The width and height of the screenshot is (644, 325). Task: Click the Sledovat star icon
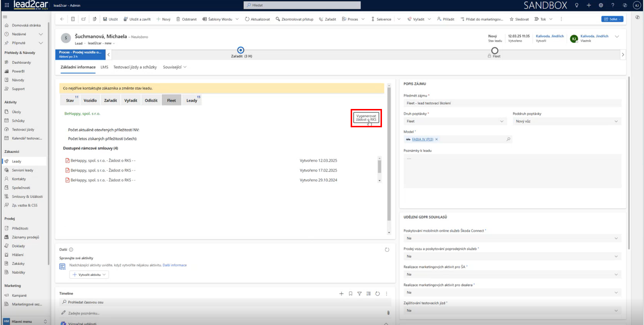[512, 19]
